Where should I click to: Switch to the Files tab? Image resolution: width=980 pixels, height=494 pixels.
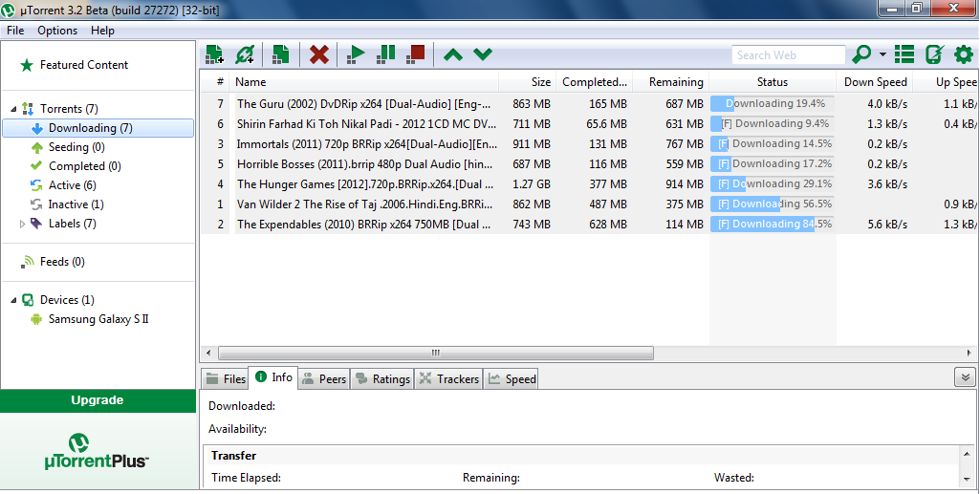tap(225, 379)
